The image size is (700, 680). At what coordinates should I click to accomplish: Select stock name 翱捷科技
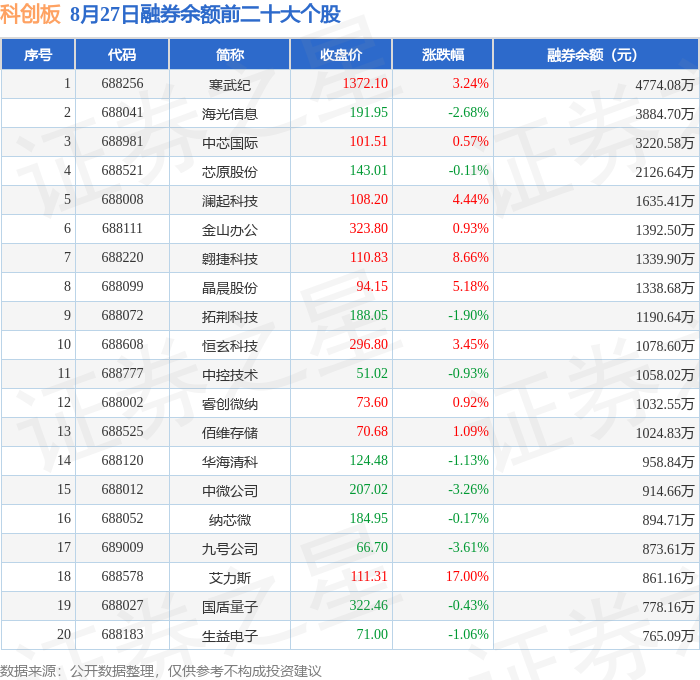click(x=229, y=259)
